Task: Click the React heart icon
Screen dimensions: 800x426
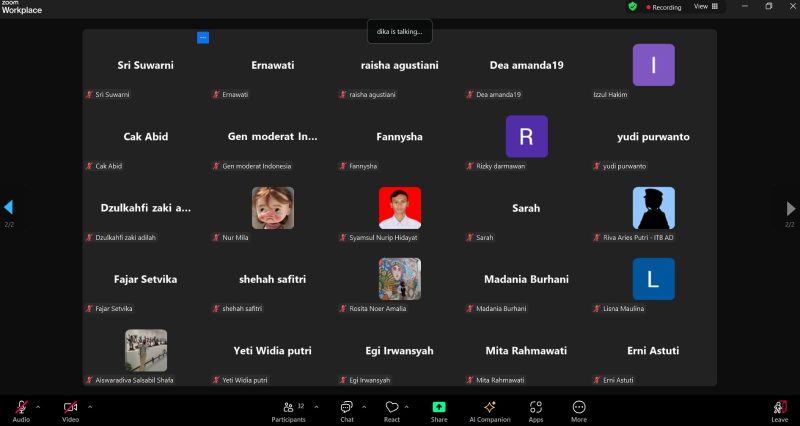Action: point(392,408)
